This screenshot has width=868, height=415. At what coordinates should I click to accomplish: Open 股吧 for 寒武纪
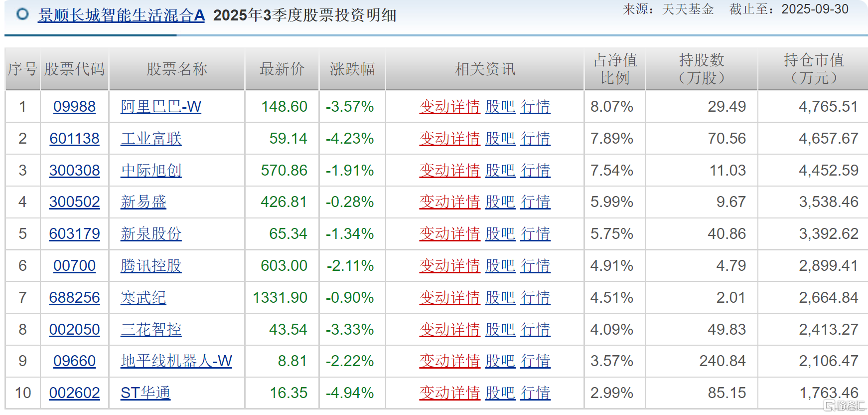500,298
